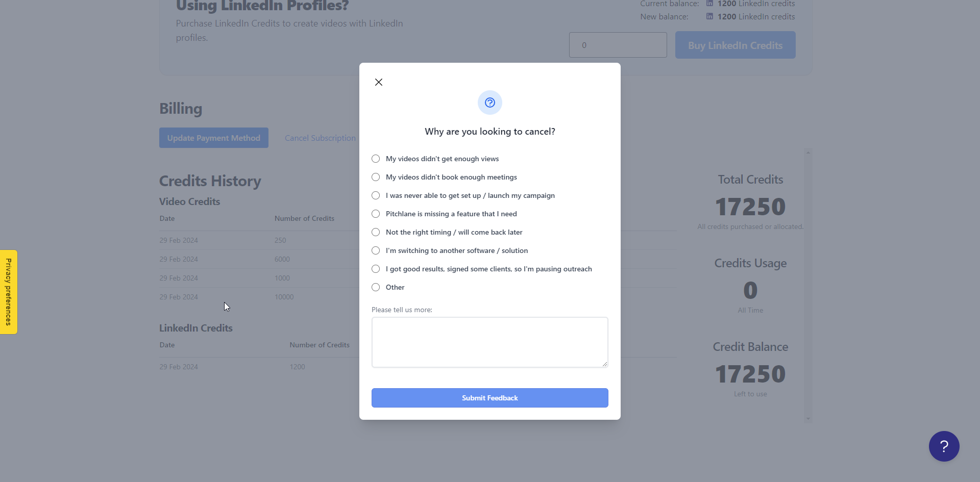Click the Update Payment Method button
This screenshot has width=980, height=482.
click(x=214, y=138)
